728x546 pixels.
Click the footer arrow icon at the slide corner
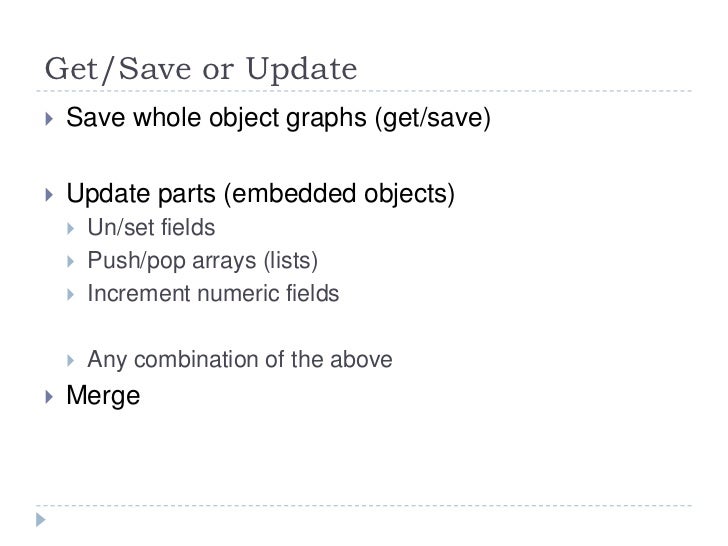[41, 520]
